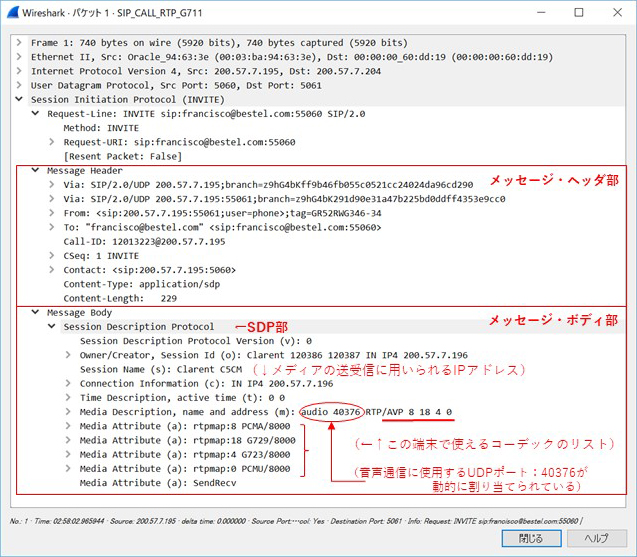Screen dimensions: 637x557
Task: Close the packet window with X
Action: [618, 12]
